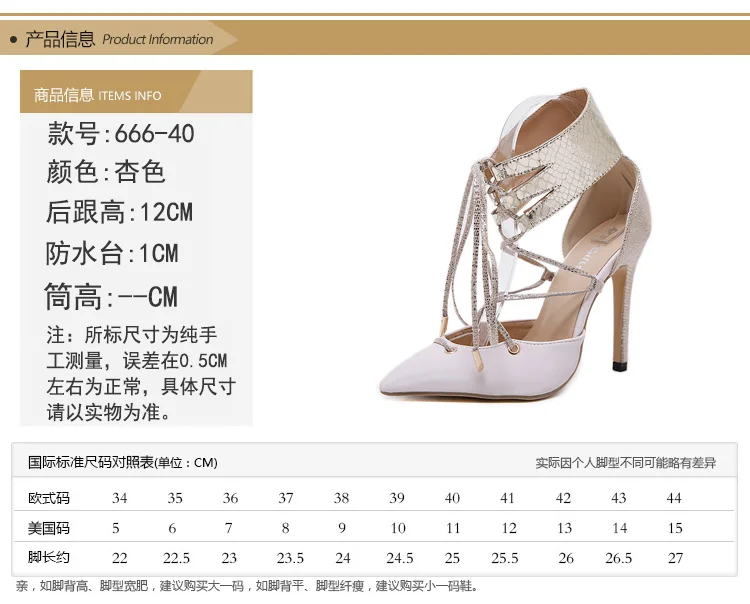Click US size 10 cell

pyautogui.click(x=398, y=528)
